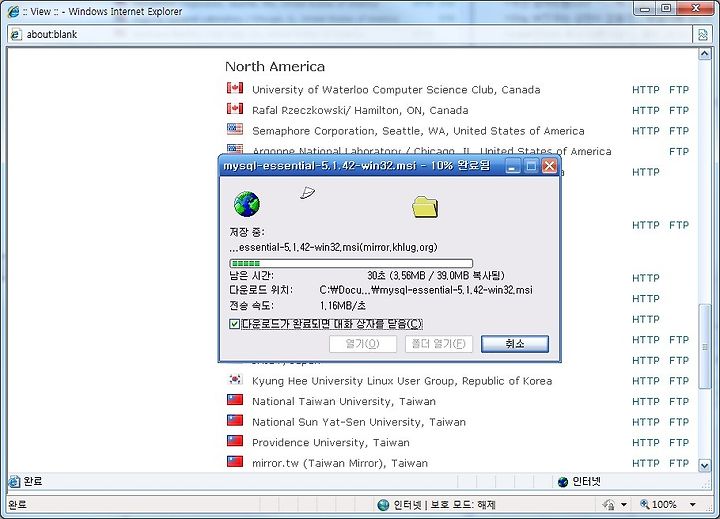
Task: Minimize the download dialog window
Action: tap(512, 166)
